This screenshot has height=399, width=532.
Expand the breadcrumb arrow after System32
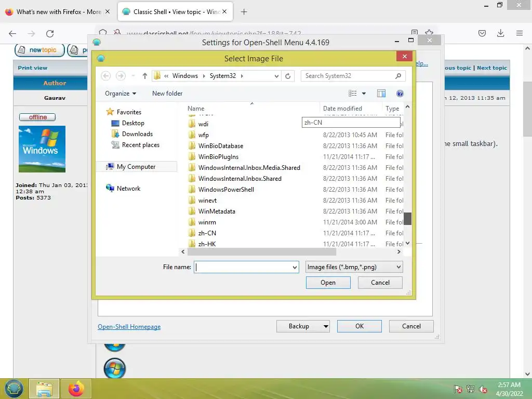click(x=242, y=76)
